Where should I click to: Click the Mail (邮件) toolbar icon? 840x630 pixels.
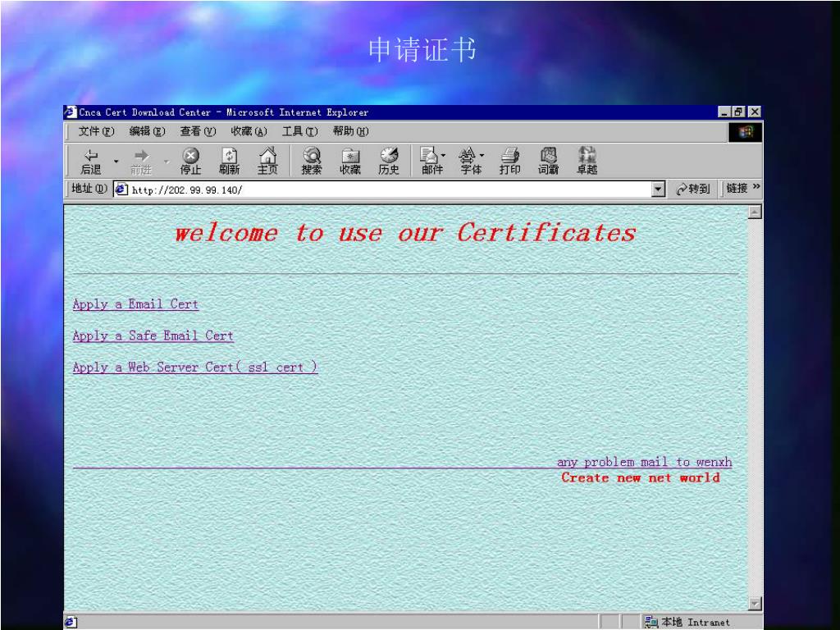431,161
